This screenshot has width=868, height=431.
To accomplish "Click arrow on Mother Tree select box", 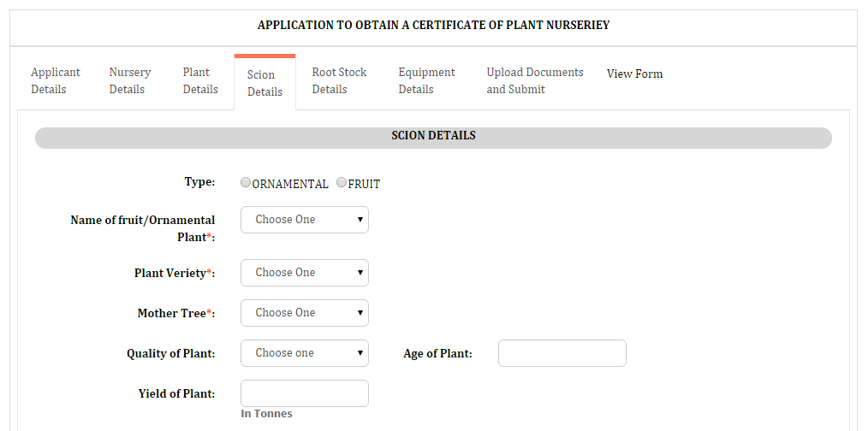I will [x=360, y=313].
